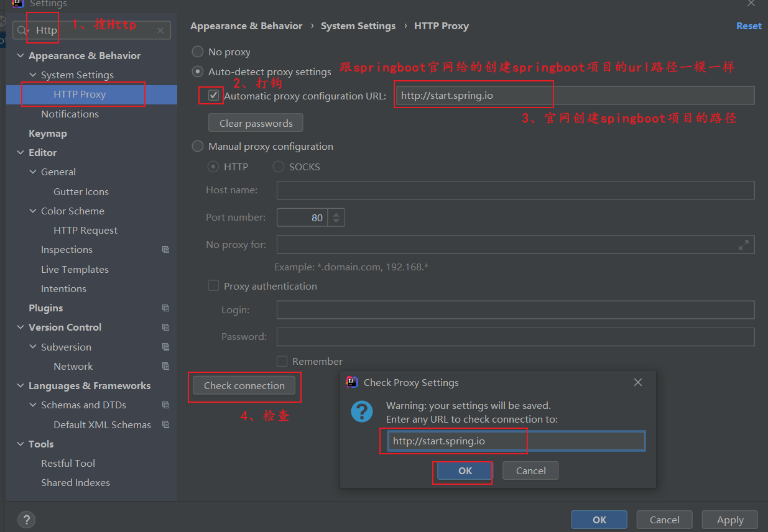
Task: Uncheck Automatic proxy configuration URL
Action: [214, 96]
